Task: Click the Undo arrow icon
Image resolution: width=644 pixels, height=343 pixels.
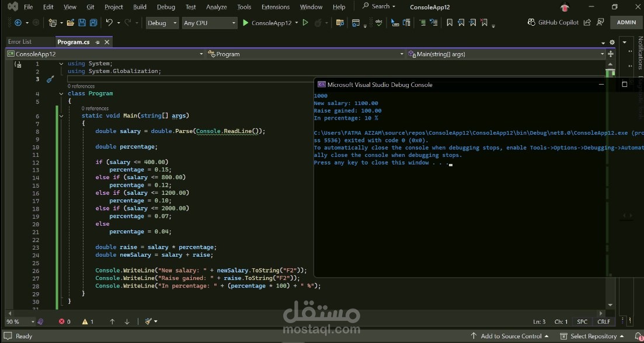Action: 109,23
